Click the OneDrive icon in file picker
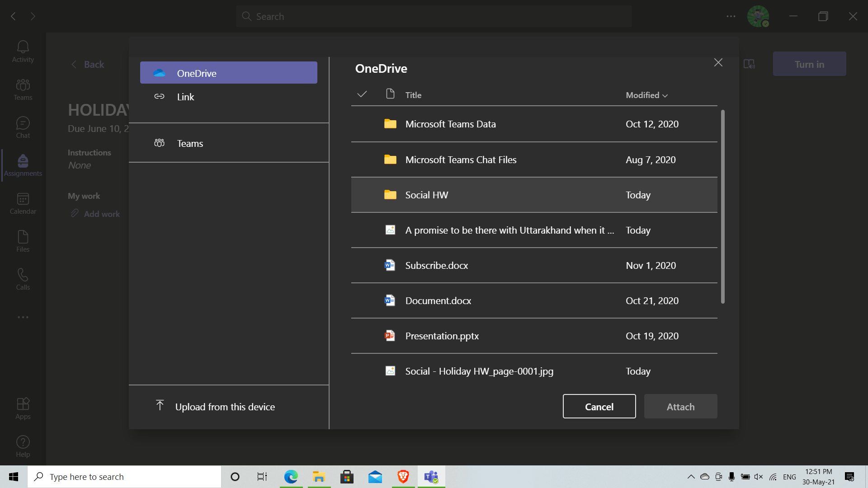 point(159,73)
